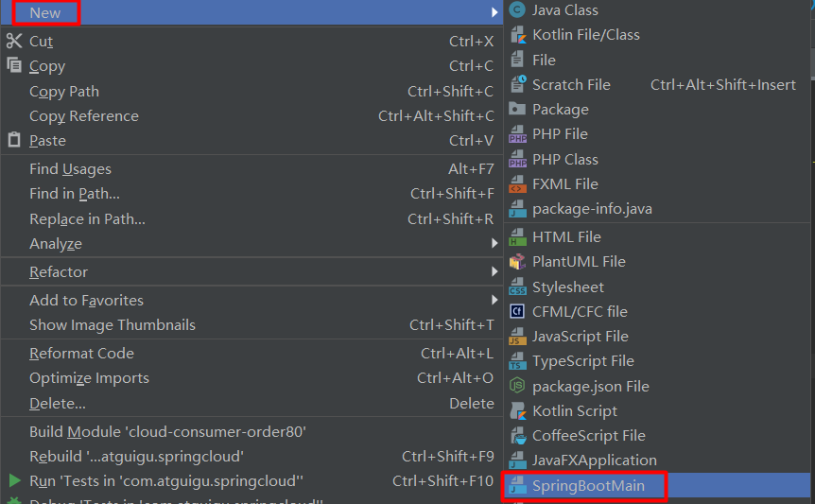This screenshot has height=504, width=815.
Task: Choose Copy Path menu entry
Action: point(64,92)
